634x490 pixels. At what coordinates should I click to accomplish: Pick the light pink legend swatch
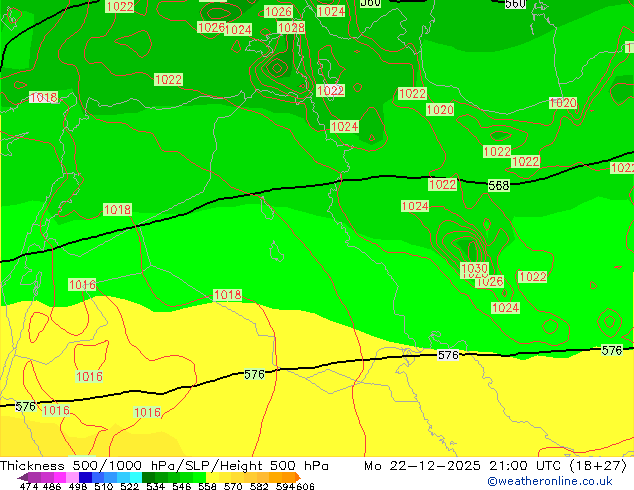(72, 477)
